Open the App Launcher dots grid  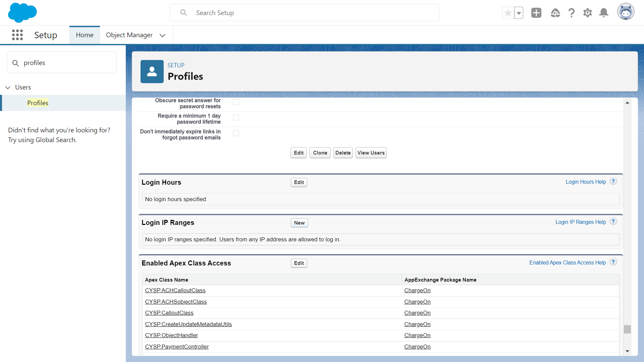point(17,35)
